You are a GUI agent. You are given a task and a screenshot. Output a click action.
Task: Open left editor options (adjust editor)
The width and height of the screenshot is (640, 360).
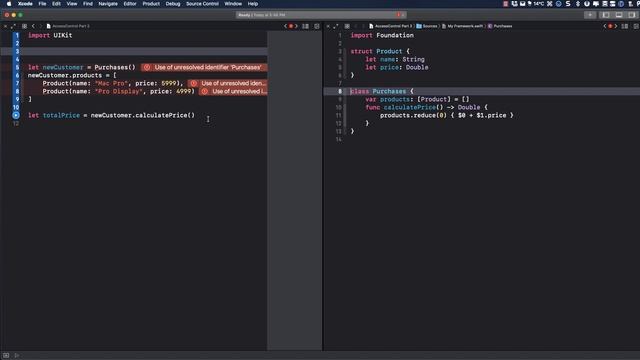tap(305, 26)
